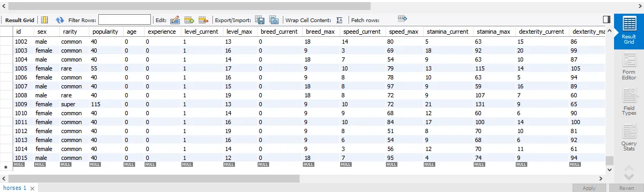Click the stamina_max column header
Viewport: 644px width, 192px height.
pyautogui.click(x=494, y=32)
